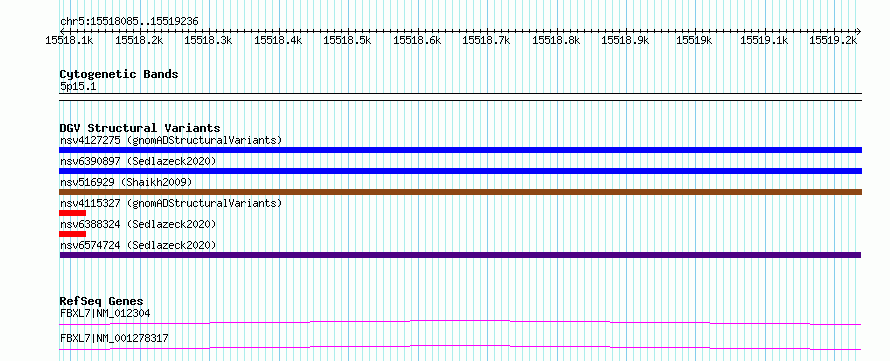Select the magenta FBXL7 NM_012304 transcript line
The height and width of the screenshot is (361, 890).
click(460, 322)
